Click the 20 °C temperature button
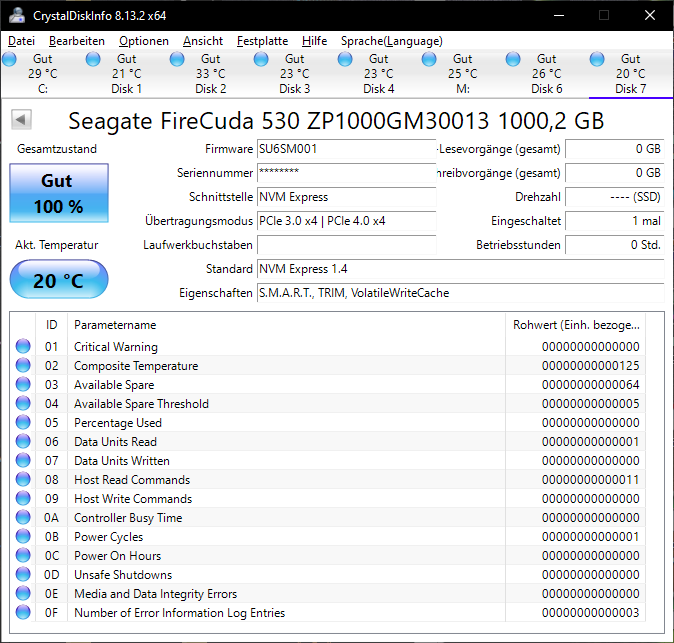This screenshot has height=643, width=674. (59, 279)
